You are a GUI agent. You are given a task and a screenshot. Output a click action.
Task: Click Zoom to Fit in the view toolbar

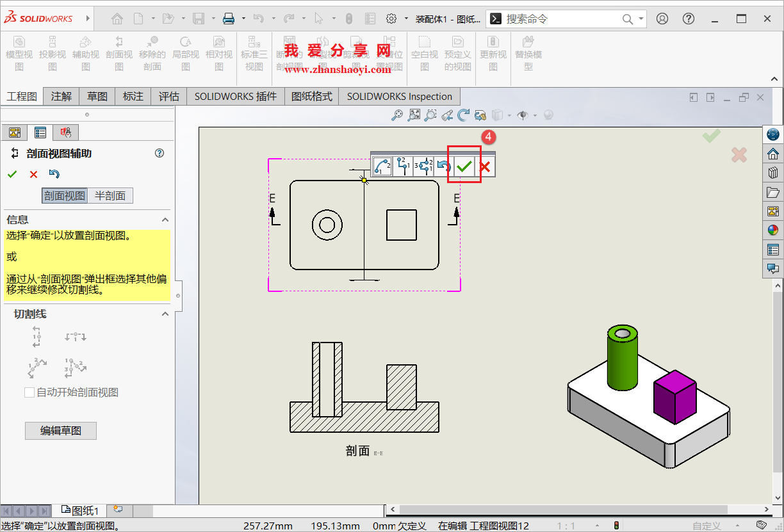[414, 115]
